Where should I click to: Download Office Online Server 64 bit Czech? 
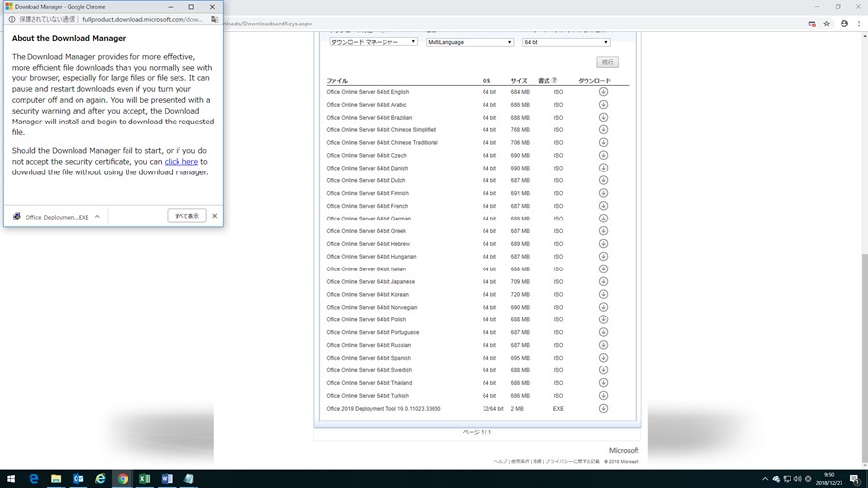click(603, 156)
